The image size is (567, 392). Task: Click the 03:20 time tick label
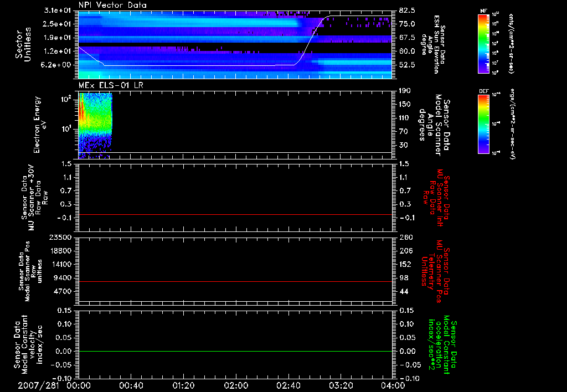tap(341, 385)
